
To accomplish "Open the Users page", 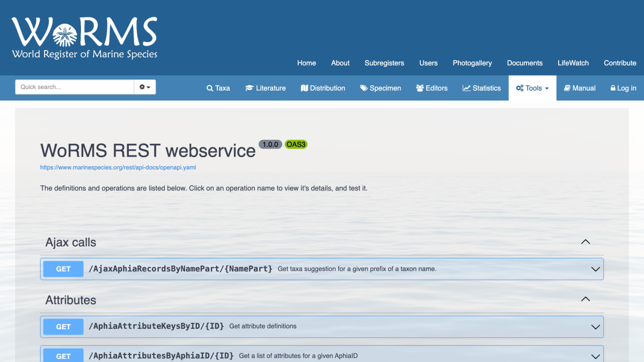I will [x=428, y=63].
